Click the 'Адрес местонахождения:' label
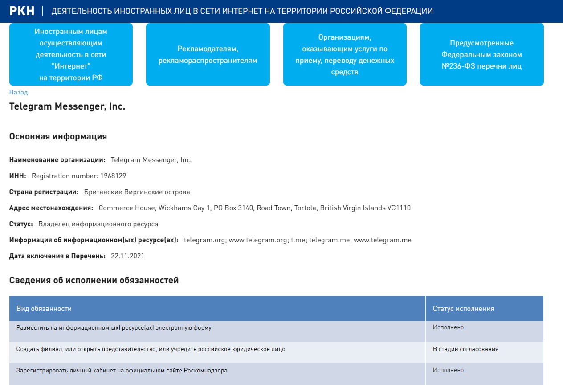Image resolution: width=563 pixels, height=392 pixels. 51,208
